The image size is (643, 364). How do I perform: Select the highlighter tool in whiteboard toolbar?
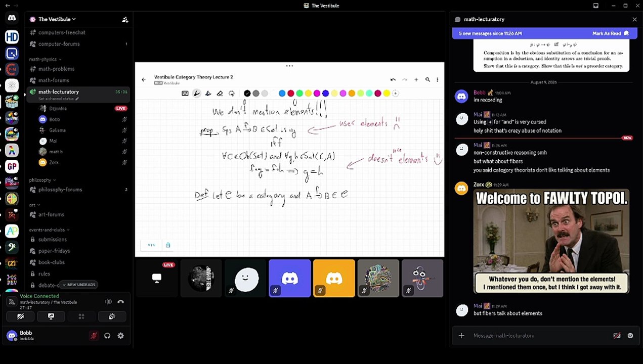[x=208, y=94]
